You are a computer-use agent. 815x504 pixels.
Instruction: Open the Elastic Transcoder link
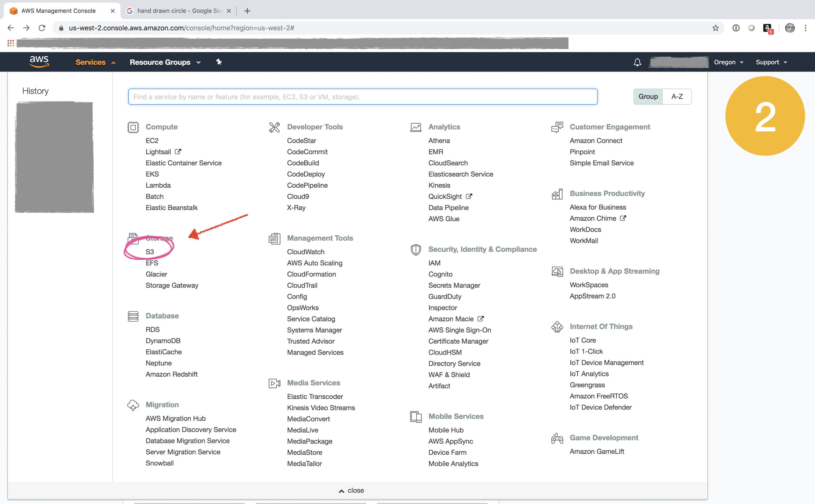pyautogui.click(x=315, y=397)
